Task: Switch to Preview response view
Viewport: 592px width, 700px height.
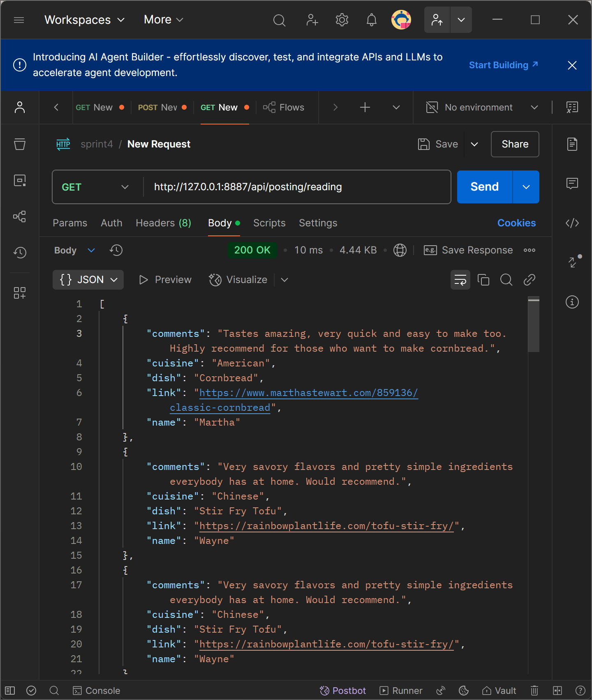Action: click(165, 280)
